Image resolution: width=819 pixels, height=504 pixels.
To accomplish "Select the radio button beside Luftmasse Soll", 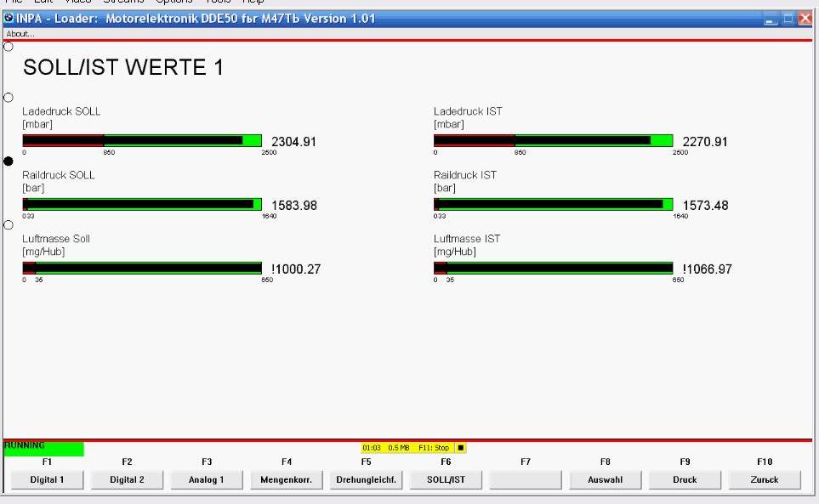I will pos(9,225).
